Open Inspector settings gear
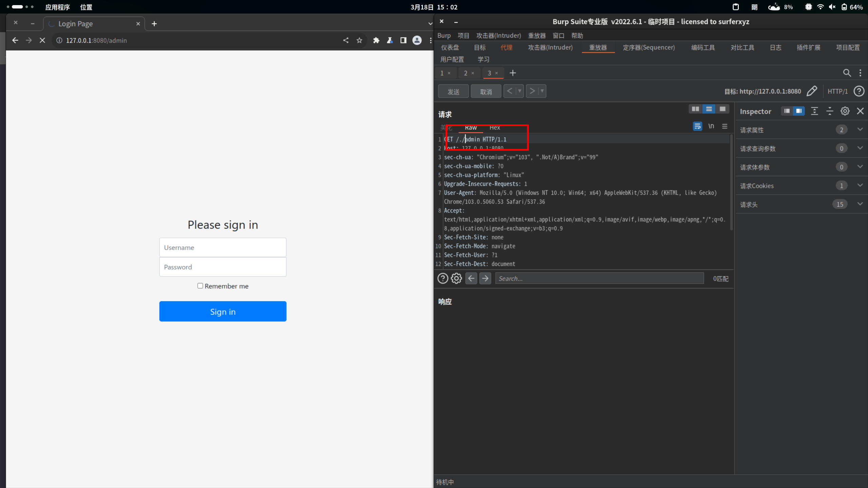868x488 pixels. point(845,111)
